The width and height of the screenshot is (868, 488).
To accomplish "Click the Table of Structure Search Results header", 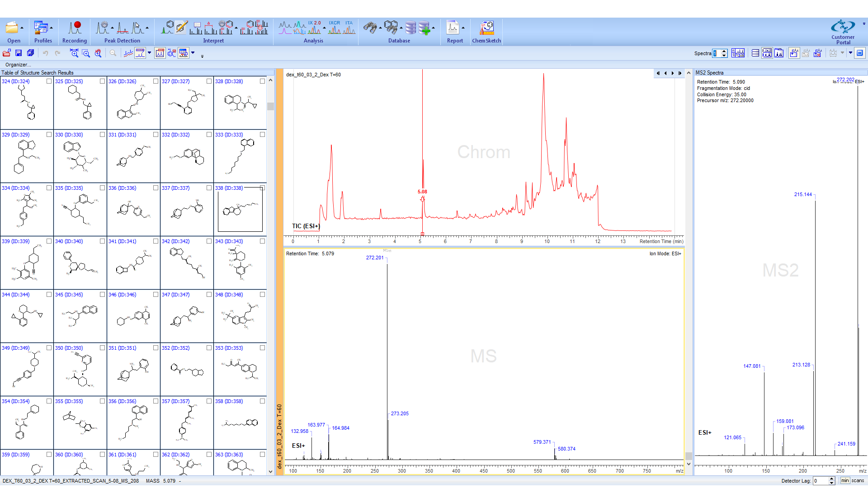I will (38, 73).
